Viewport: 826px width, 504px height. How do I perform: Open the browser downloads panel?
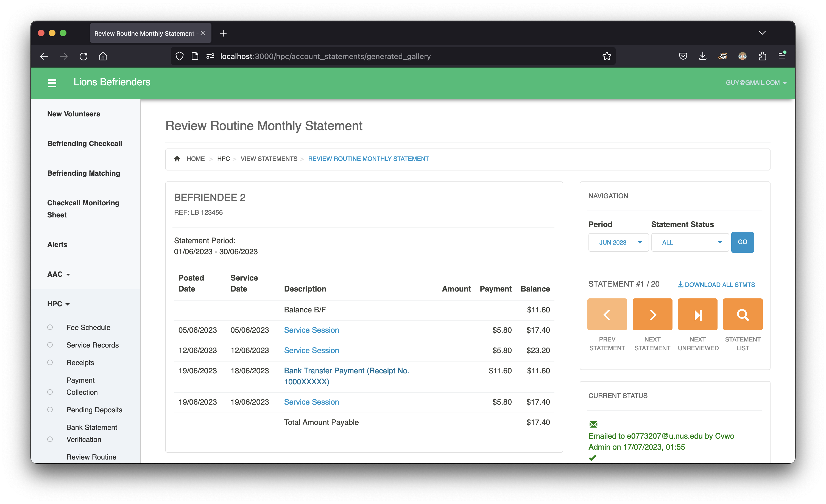tap(703, 56)
